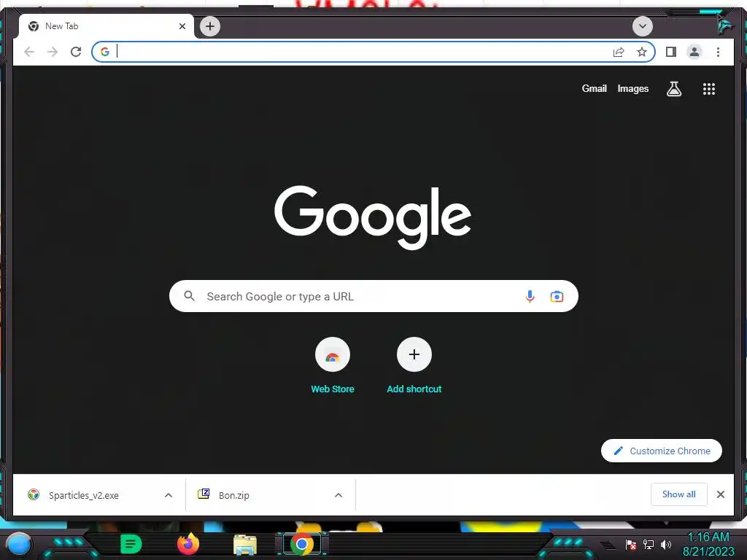This screenshot has height=560, width=747.
Task: Click the Google logo
Action: 373,217
